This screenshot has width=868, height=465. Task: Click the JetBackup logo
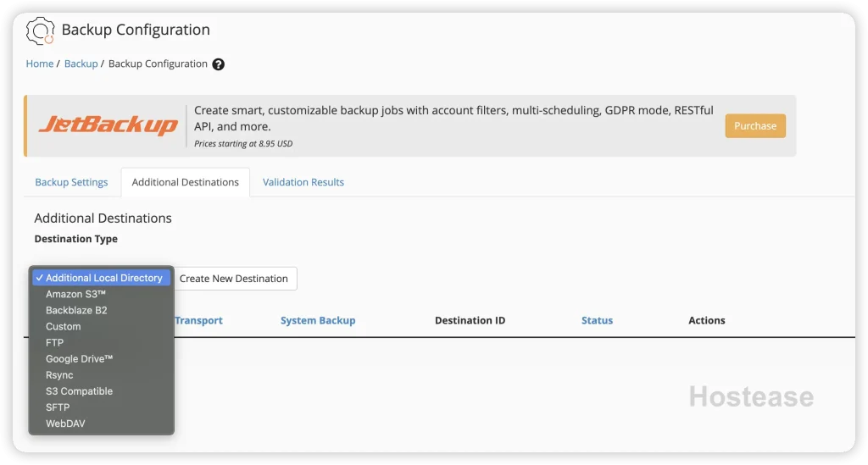(108, 125)
